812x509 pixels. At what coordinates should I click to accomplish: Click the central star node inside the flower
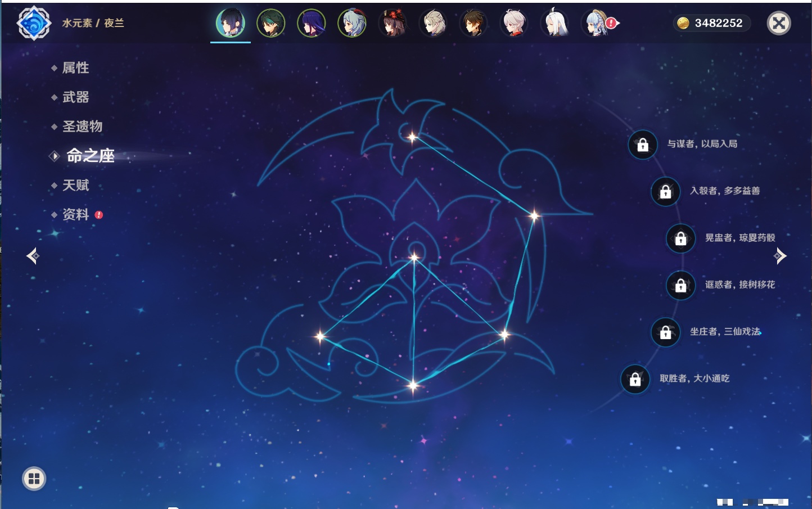(x=414, y=258)
